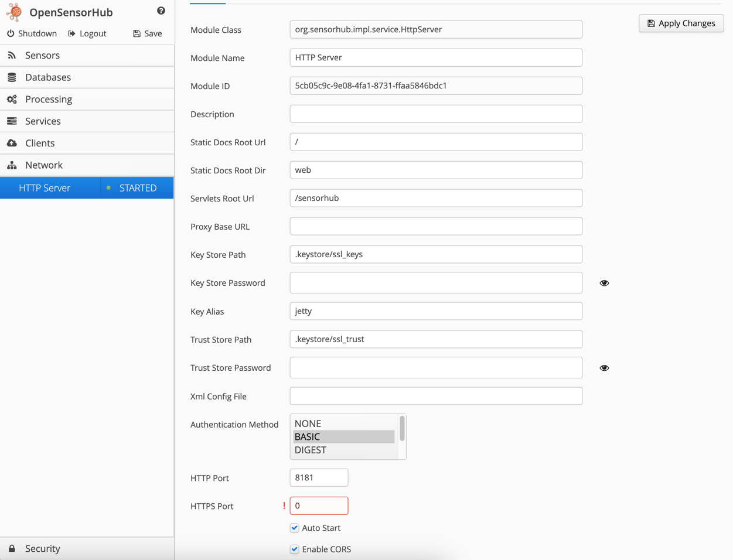The image size is (733, 560).
Task: Click the green STARTED status indicator
Action: pyautogui.click(x=109, y=188)
